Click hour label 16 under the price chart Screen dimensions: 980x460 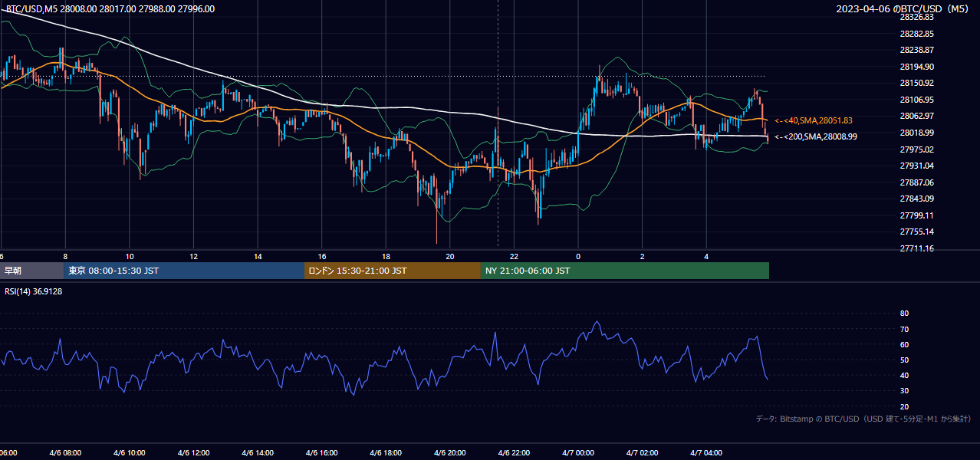(322, 257)
